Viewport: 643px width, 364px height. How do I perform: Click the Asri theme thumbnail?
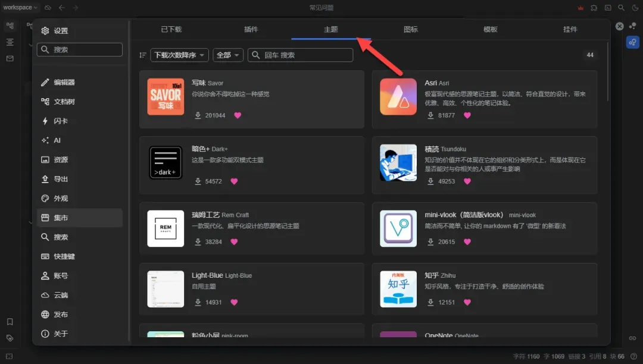[398, 96]
